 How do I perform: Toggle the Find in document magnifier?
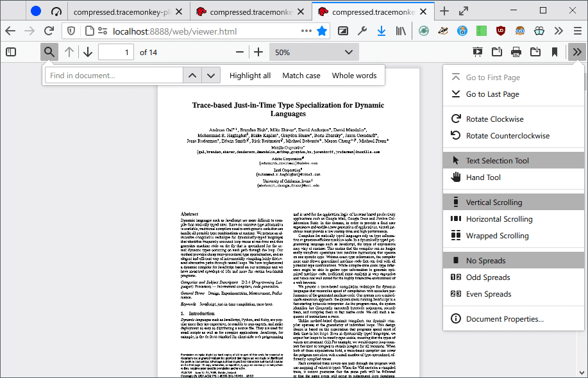(49, 52)
